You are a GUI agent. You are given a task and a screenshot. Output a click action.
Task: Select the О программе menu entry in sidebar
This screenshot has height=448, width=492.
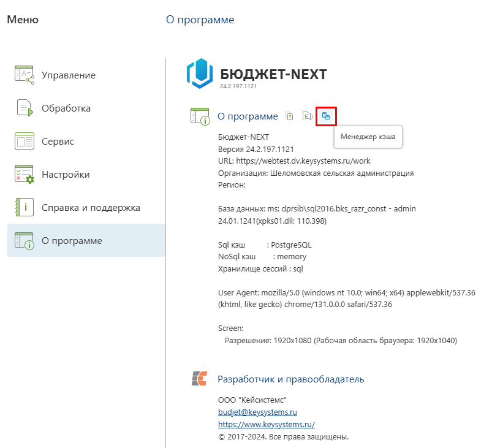(x=86, y=240)
